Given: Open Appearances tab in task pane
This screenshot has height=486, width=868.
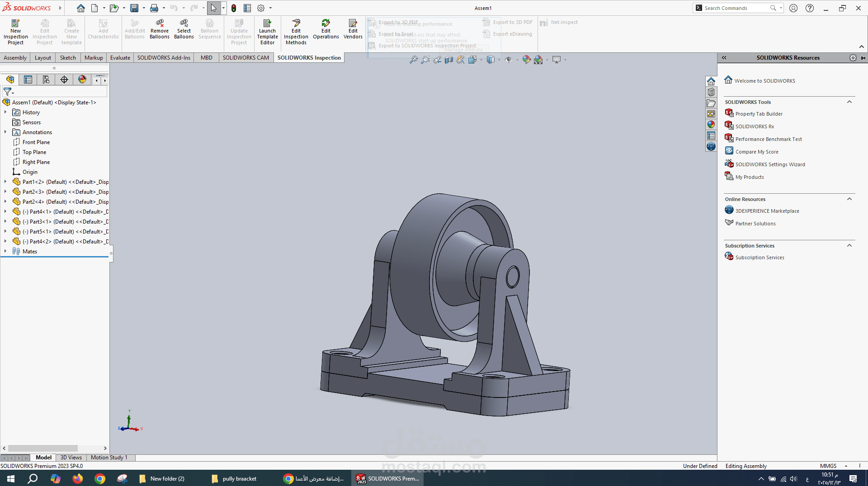Looking at the screenshot, I should [711, 125].
